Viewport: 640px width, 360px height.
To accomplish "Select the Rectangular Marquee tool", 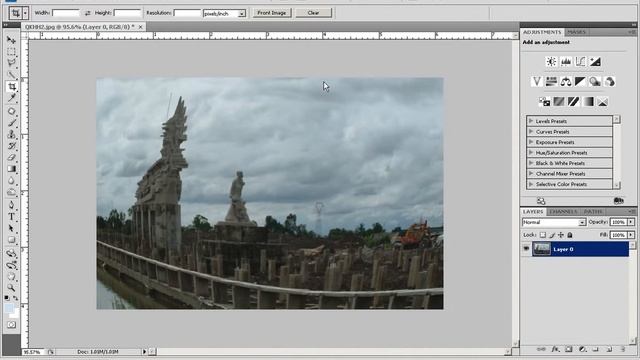I will pyautogui.click(x=11, y=52).
